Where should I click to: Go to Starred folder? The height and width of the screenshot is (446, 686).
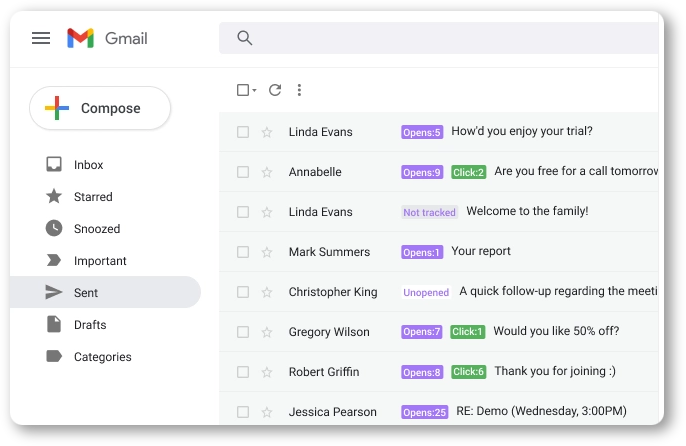click(105, 197)
